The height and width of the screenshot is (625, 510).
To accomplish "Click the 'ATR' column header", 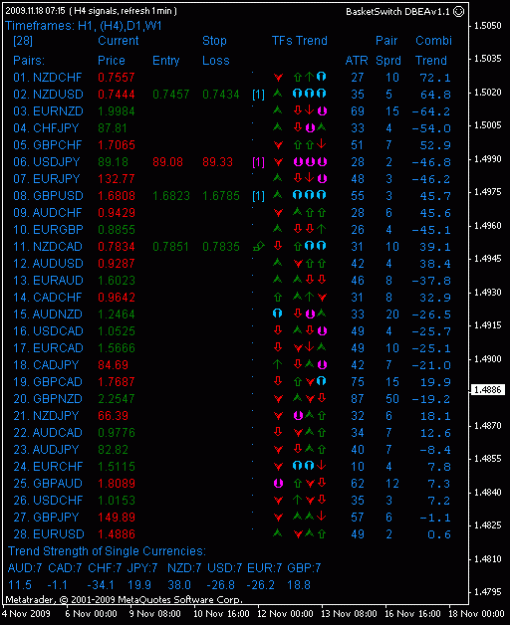I will click(x=356, y=61).
